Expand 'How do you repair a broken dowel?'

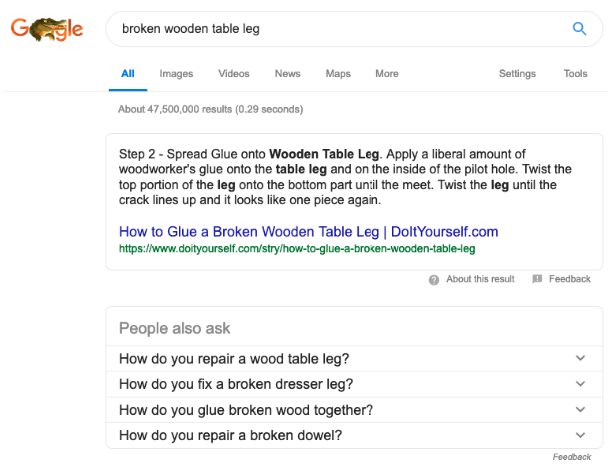[581, 436]
